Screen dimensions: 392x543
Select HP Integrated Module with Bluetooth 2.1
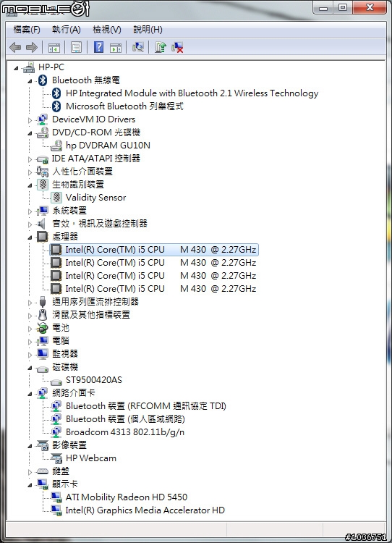192,93
